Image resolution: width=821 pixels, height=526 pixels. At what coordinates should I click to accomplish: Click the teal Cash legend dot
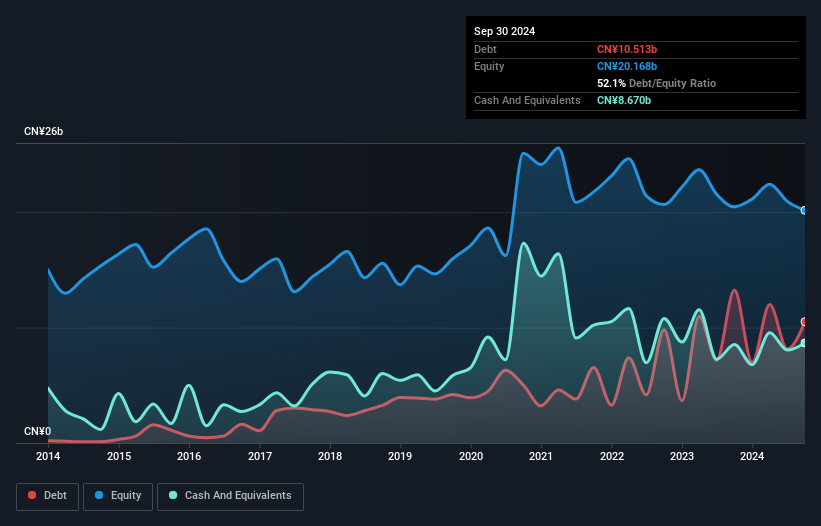pyautogui.click(x=173, y=495)
